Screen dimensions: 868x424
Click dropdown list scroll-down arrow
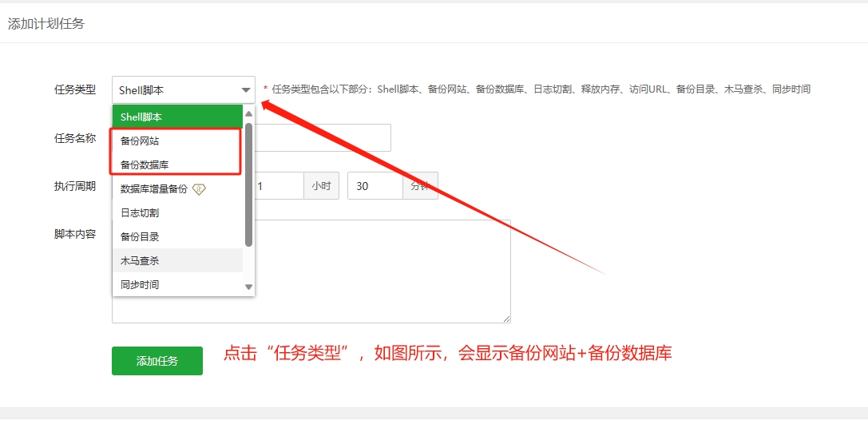point(248,287)
